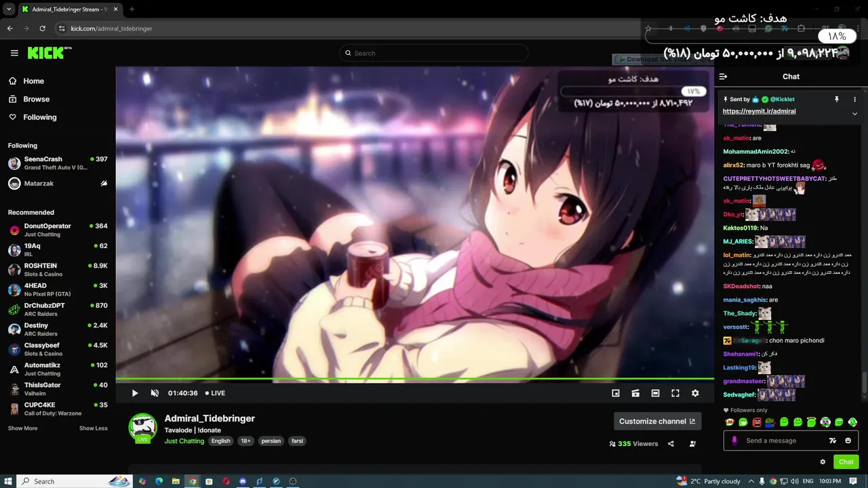Open the hamburger sidebar menu

14,53
